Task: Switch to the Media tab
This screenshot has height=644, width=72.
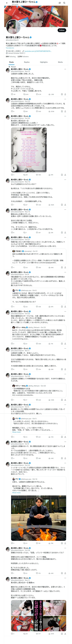Action: (x=60, y=62)
